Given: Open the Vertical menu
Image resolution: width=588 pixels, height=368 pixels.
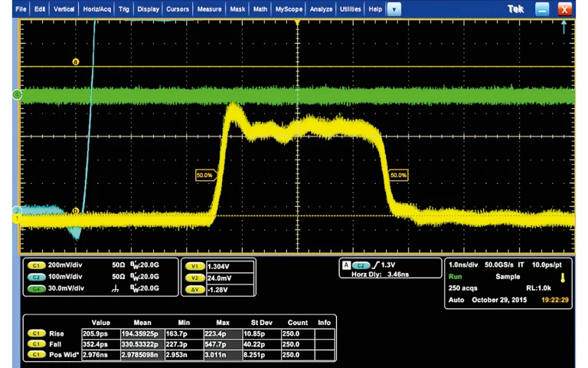Looking at the screenshot, I should tap(64, 9).
